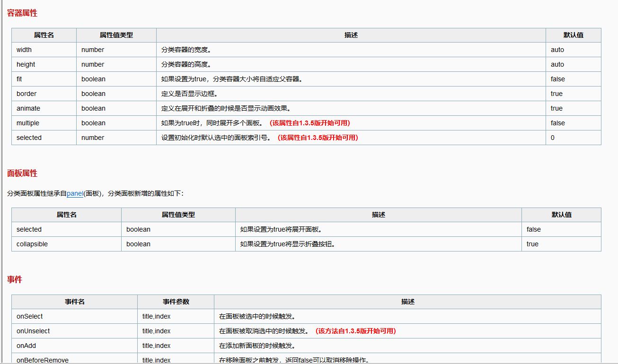Click red note '(该方法自1.3.5版开始可用)'
The image size is (618, 364).
click(355, 331)
